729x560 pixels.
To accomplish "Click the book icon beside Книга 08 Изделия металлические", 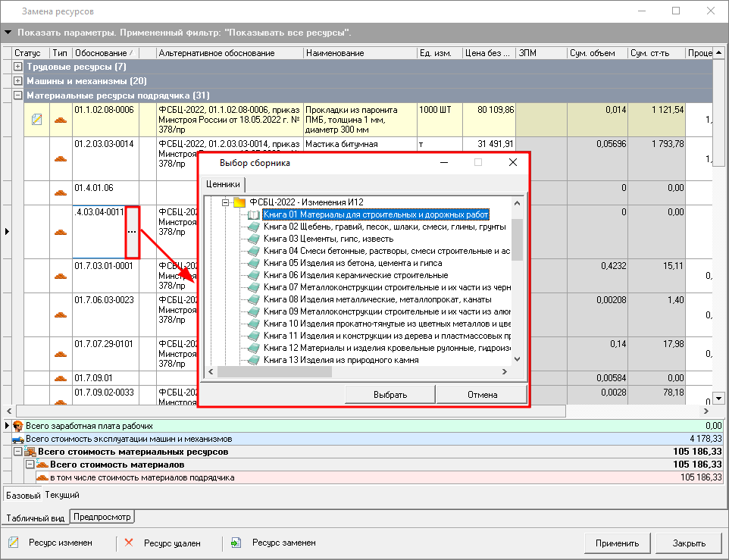I will [254, 299].
